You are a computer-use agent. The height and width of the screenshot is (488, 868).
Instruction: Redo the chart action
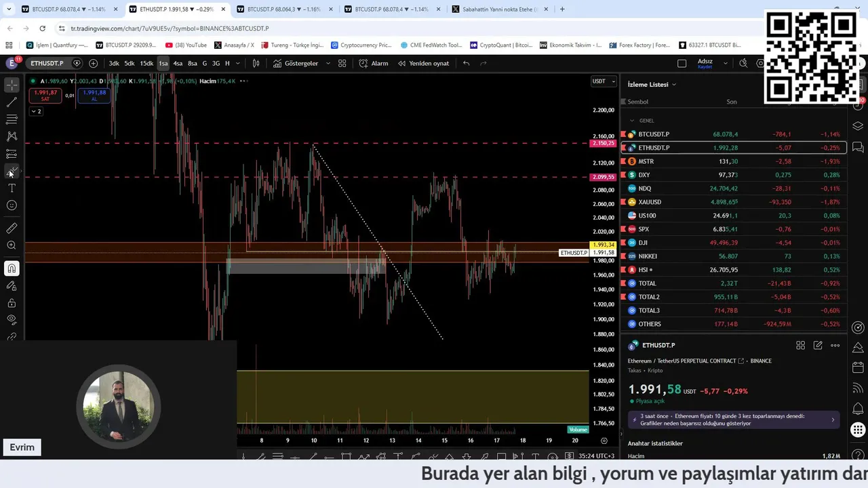(x=484, y=63)
